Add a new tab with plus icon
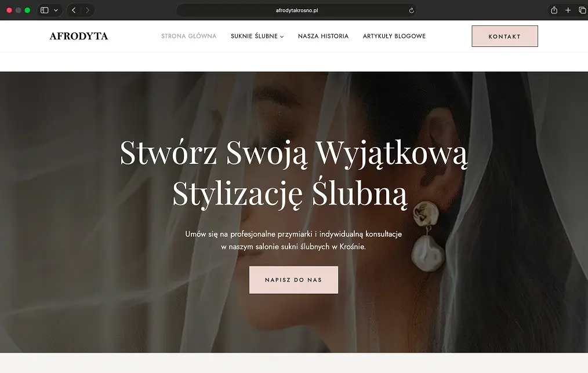 click(568, 10)
